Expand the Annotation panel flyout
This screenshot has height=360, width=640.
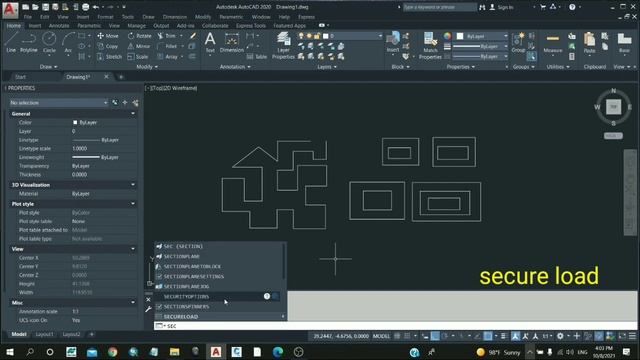point(235,67)
